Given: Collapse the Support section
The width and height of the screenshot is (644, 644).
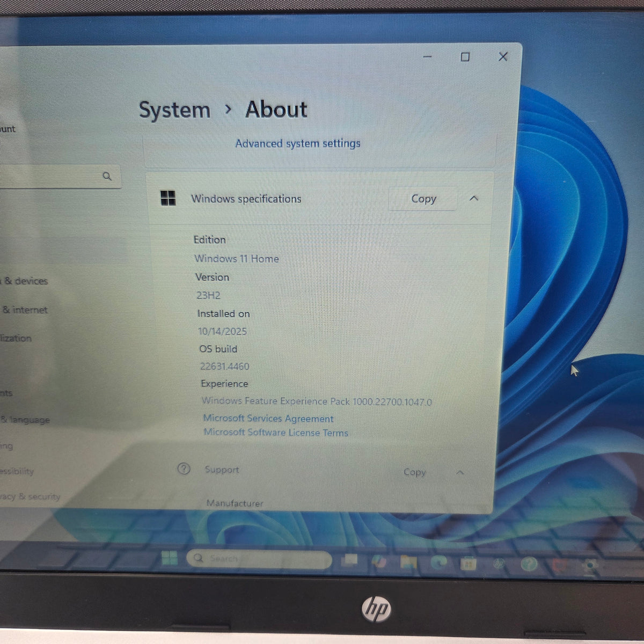Looking at the screenshot, I should pos(460,473).
